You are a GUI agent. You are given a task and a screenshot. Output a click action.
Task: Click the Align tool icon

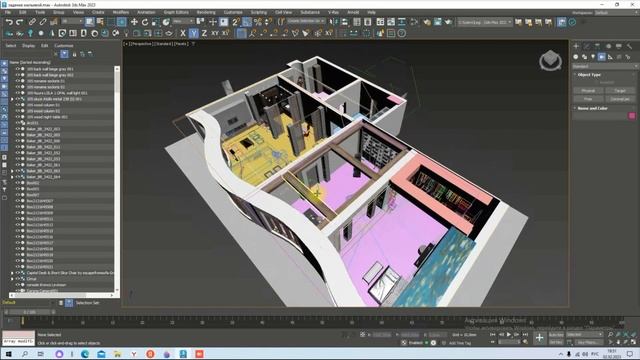click(x=344, y=22)
